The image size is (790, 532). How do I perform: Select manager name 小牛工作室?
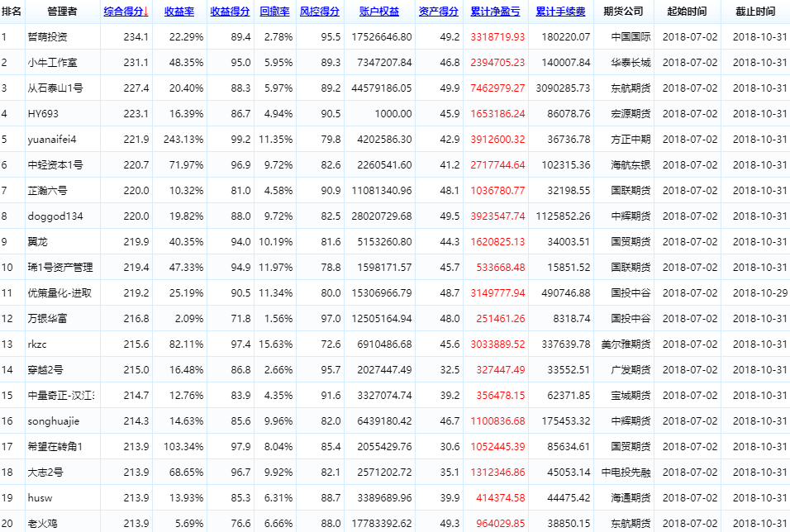pyautogui.click(x=52, y=63)
